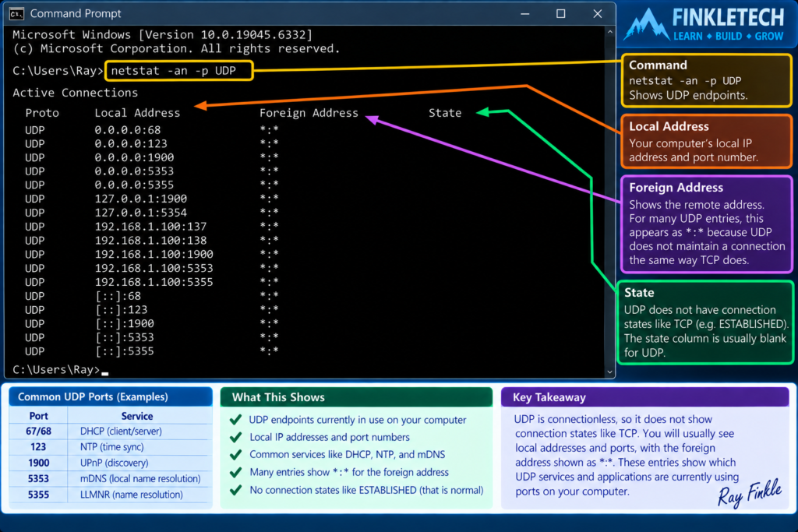Click the 1900 port cell in ports table

coord(39,463)
